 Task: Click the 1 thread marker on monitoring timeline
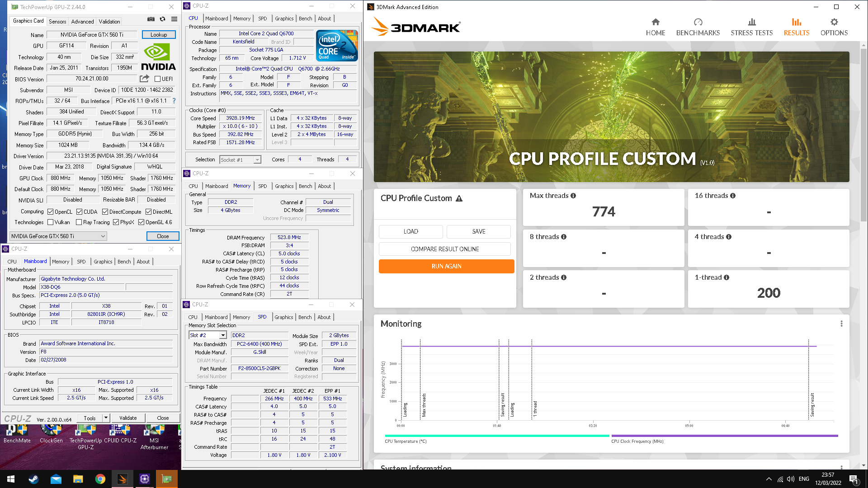pos(535,408)
